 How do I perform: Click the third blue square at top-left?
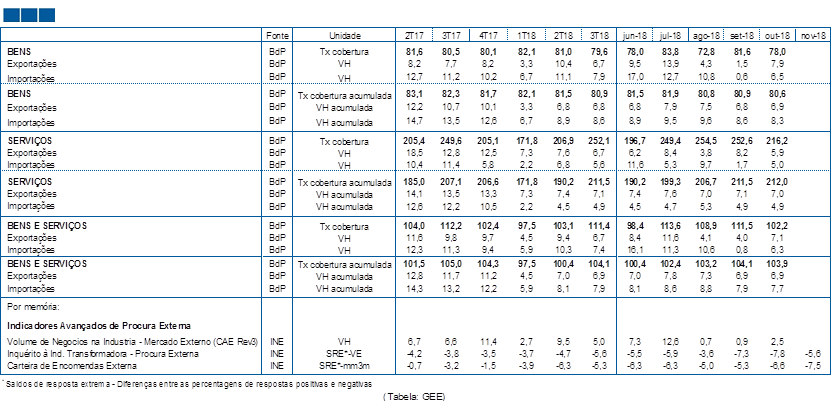(44, 15)
